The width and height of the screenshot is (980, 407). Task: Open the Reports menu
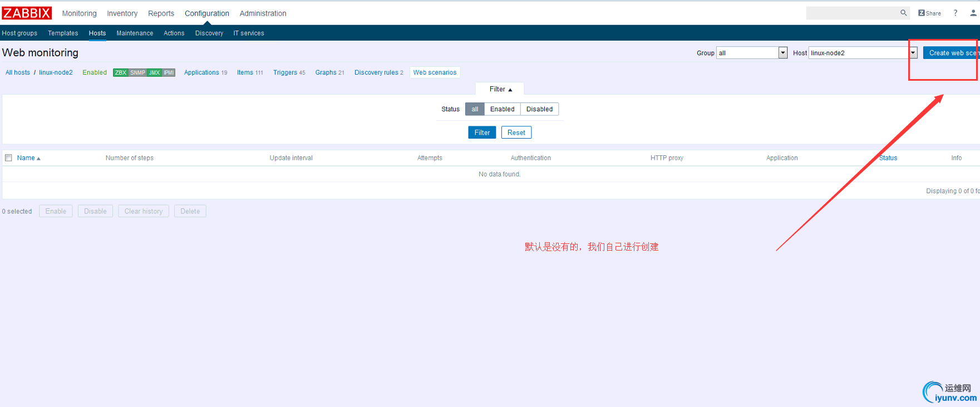click(x=161, y=13)
